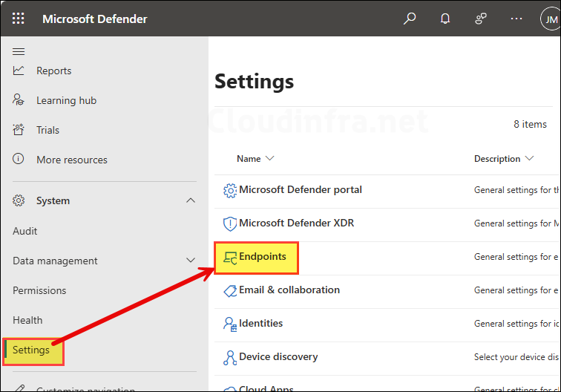The width and height of the screenshot is (561, 392).
Task: Click the Defender portal row description text
Action: click(x=516, y=190)
